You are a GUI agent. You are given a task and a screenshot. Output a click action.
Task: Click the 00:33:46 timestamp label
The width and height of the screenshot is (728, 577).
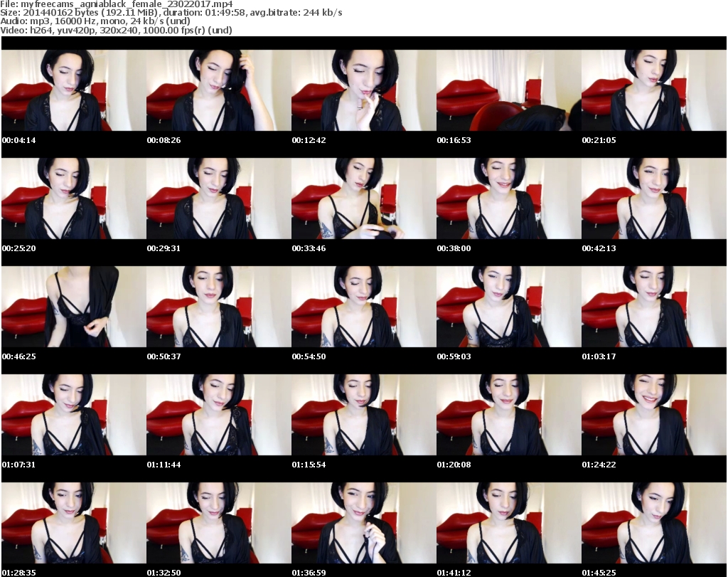click(x=309, y=248)
